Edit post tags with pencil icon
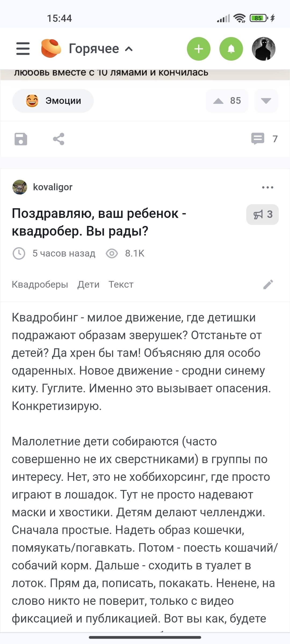The width and height of the screenshot is (290, 644). point(268,284)
